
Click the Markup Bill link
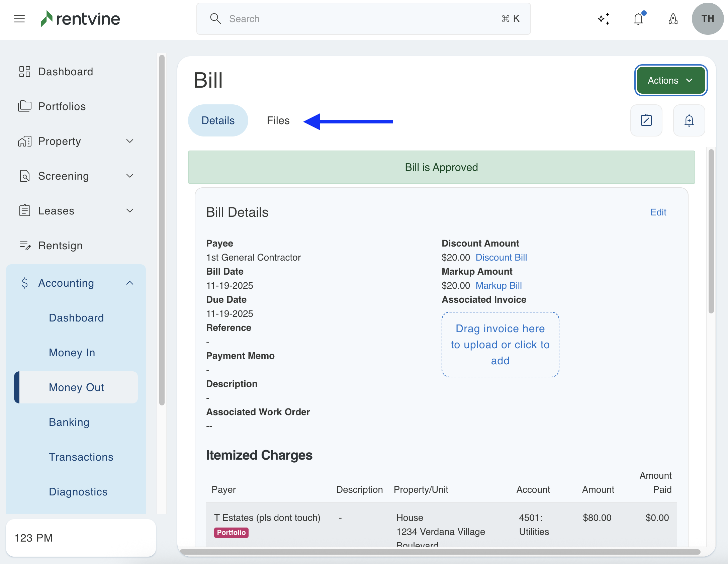click(x=498, y=285)
